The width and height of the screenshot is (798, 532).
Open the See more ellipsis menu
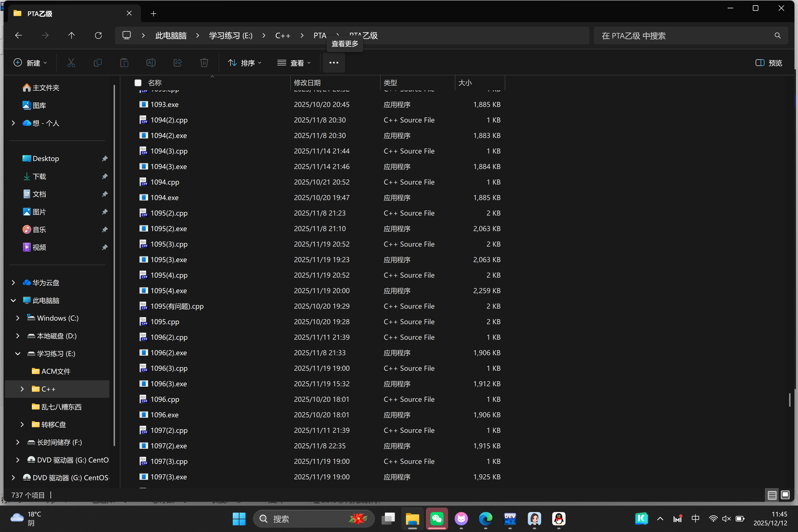tap(334, 63)
